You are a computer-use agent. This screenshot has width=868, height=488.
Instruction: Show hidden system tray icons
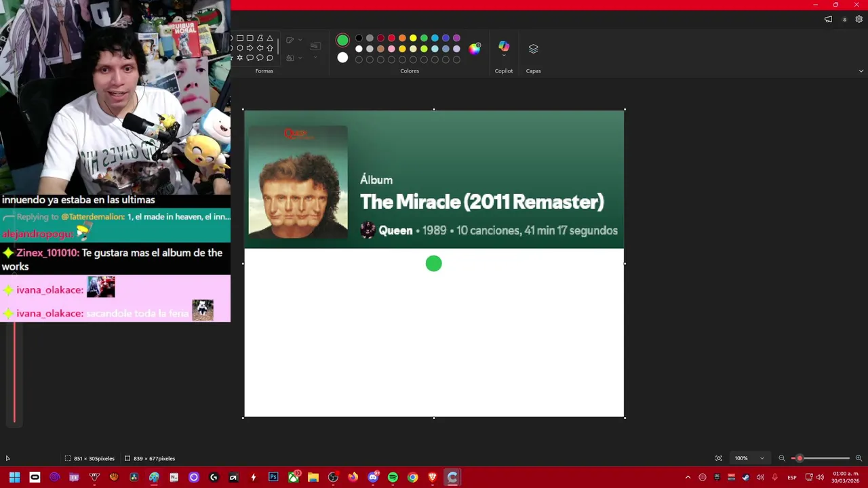pyautogui.click(x=688, y=477)
